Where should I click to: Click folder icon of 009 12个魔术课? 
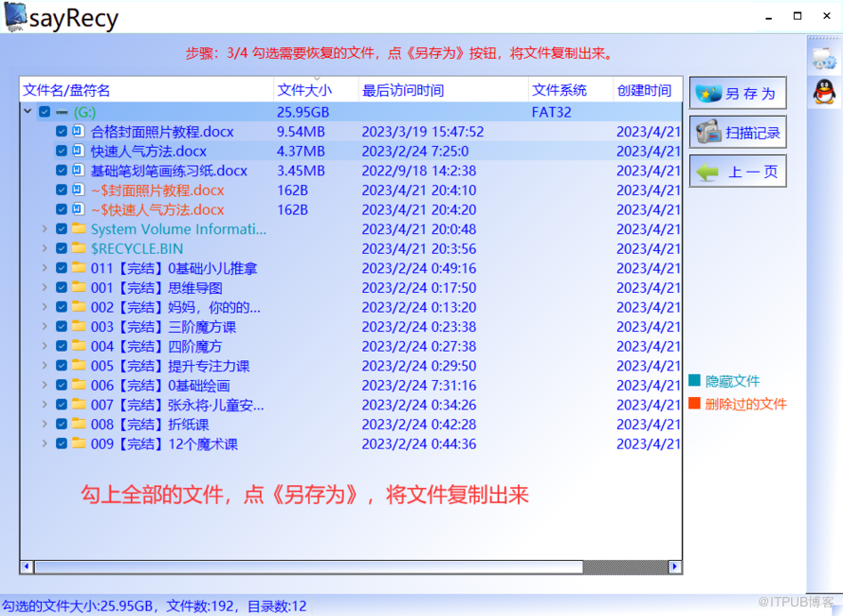click(x=79, y=443)
